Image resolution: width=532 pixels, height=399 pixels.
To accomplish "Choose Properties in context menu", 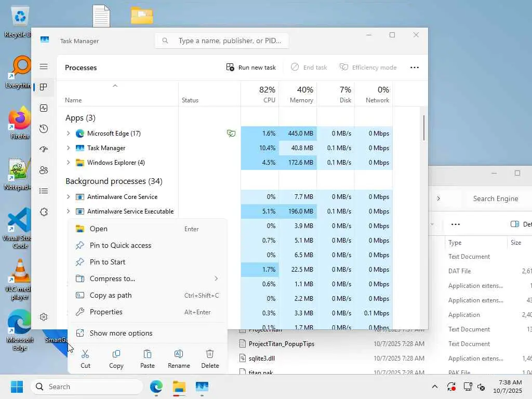I will (148, 312).
